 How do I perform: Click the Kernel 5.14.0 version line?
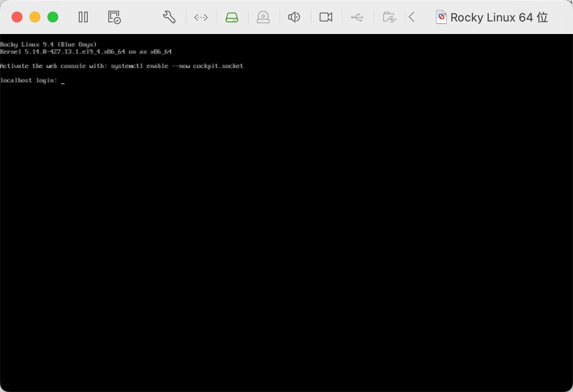(86, 52)
